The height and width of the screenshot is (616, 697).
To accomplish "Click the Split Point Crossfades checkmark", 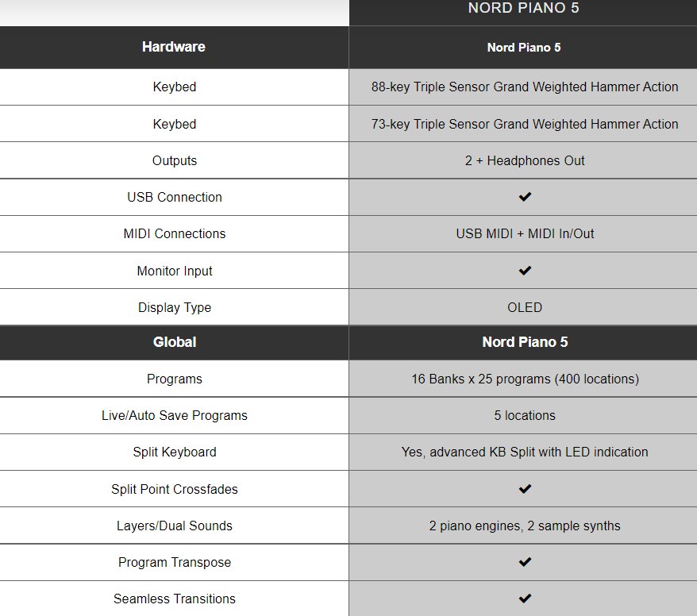I will coord(525,489).
